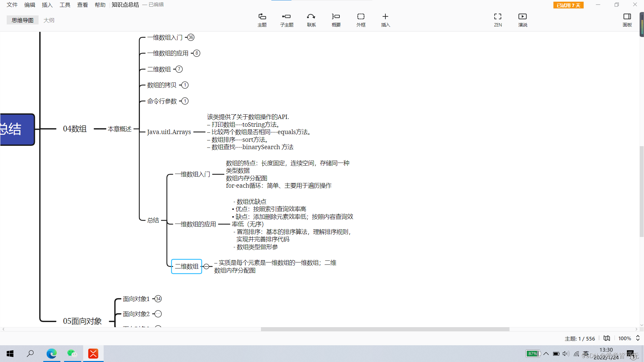The image size is (644, 362).
Task: Select the 04数组 topic
Action: 75,129
